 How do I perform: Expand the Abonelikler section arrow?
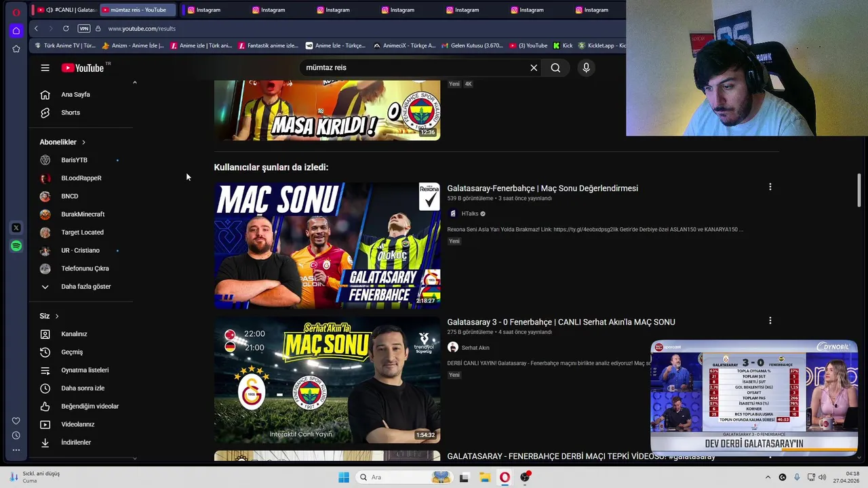(x=83, y=142)
